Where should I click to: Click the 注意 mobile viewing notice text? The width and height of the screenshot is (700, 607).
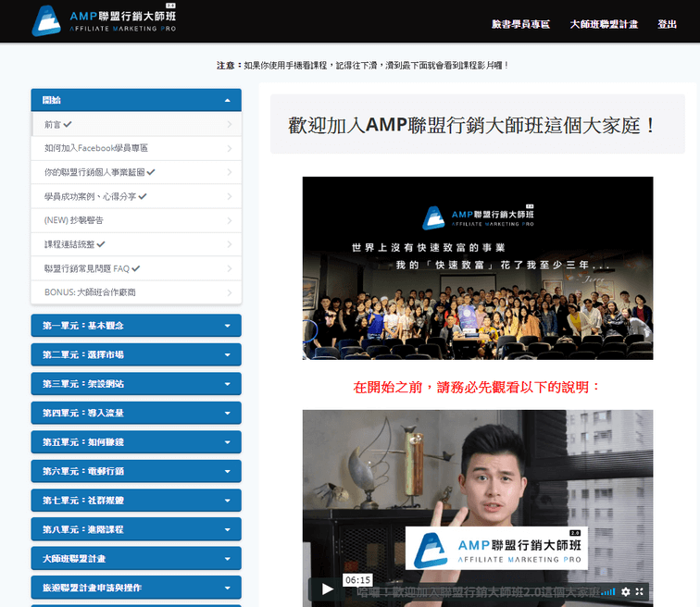[x=363, y=66]
